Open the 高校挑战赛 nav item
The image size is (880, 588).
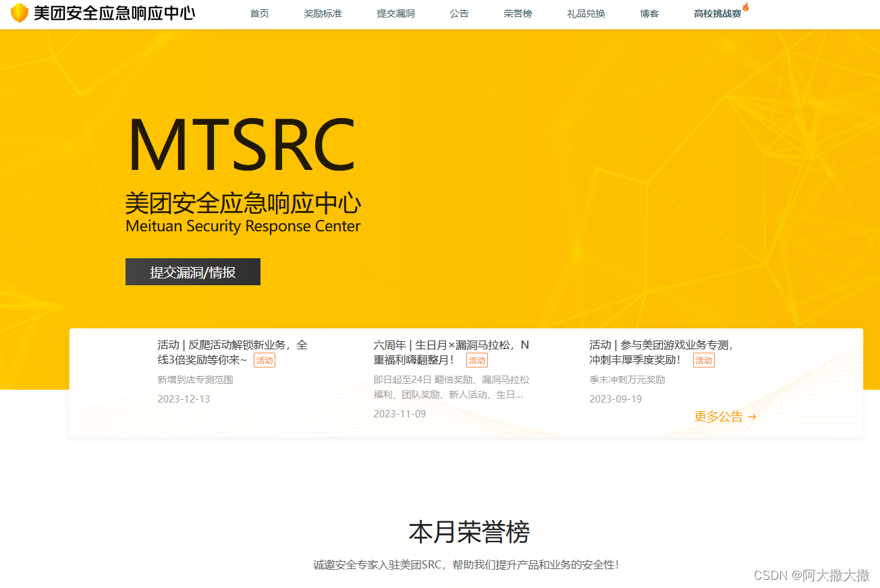pos(717,13)
